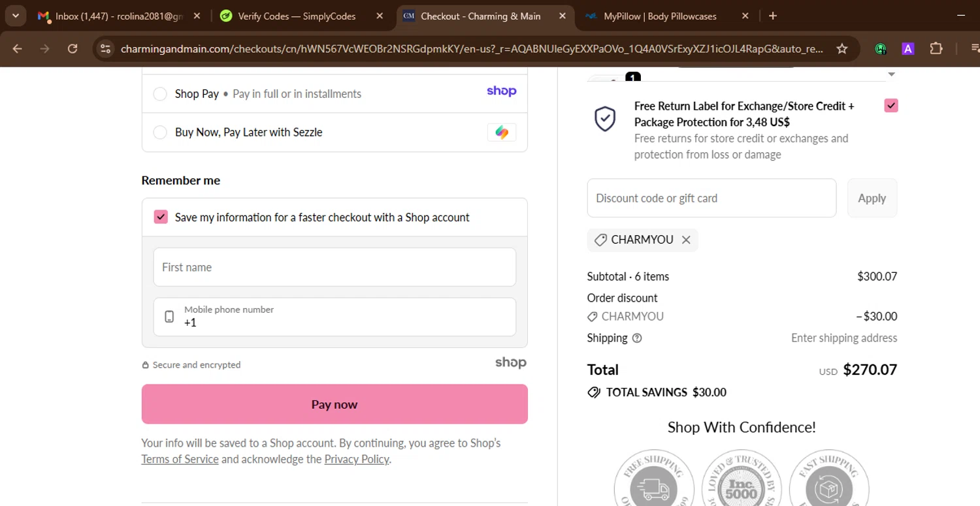This screenshot has width=980, height=506.
Task: Open the Extensions puzzle menu
Action: [936, 49]
